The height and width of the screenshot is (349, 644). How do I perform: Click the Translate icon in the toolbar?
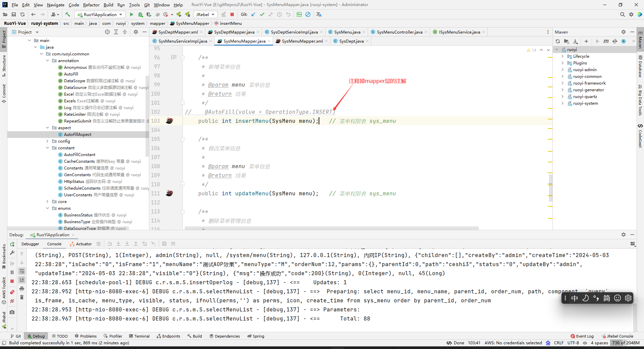click(x=319, y=14)
